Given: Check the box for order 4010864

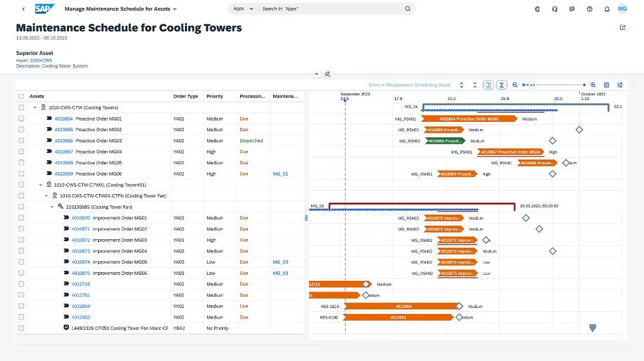Looking at the screenshot, I should (x=21, y=119).
